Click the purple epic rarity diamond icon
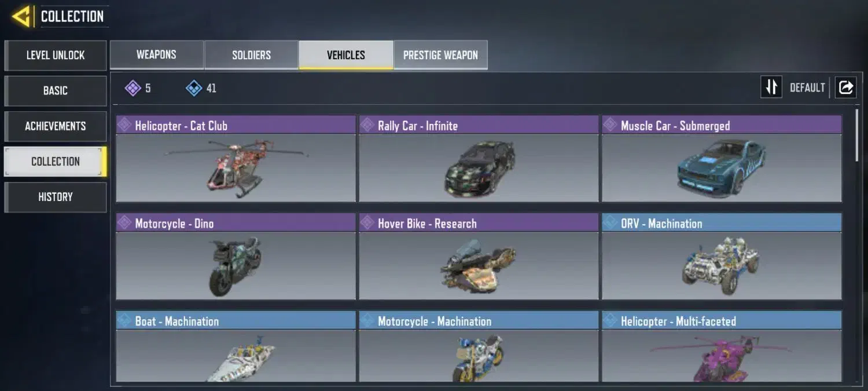 pos(133,88)
